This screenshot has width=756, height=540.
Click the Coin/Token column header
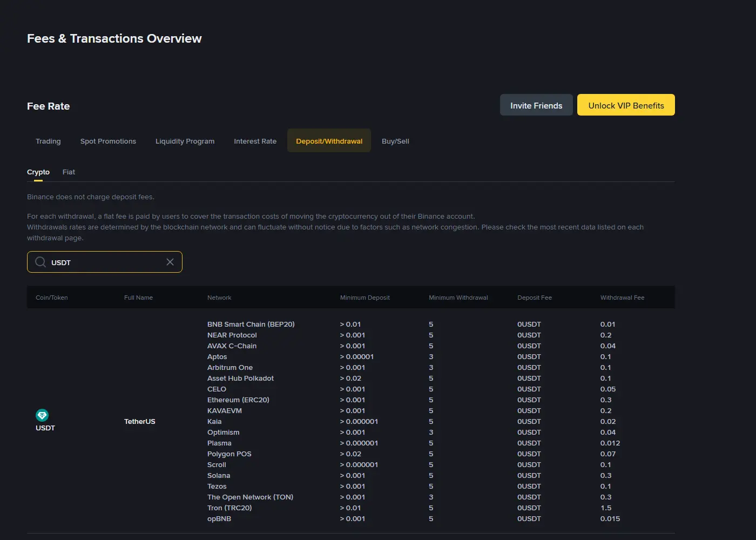[52, 298]
